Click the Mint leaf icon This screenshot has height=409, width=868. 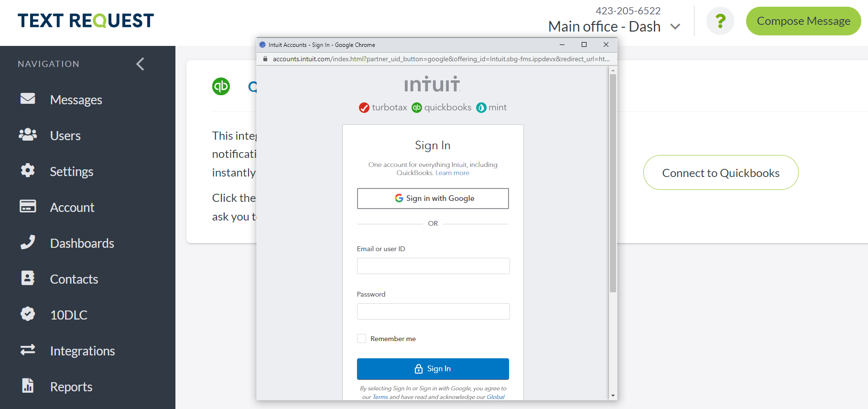[x=481, y=108]
